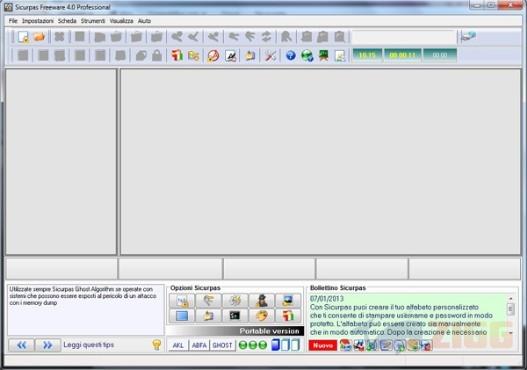This screenshot has width=527, height=370.
Task: Click the blue square window icon in Opzioni Sicurpas
Action: coord(182,316)
